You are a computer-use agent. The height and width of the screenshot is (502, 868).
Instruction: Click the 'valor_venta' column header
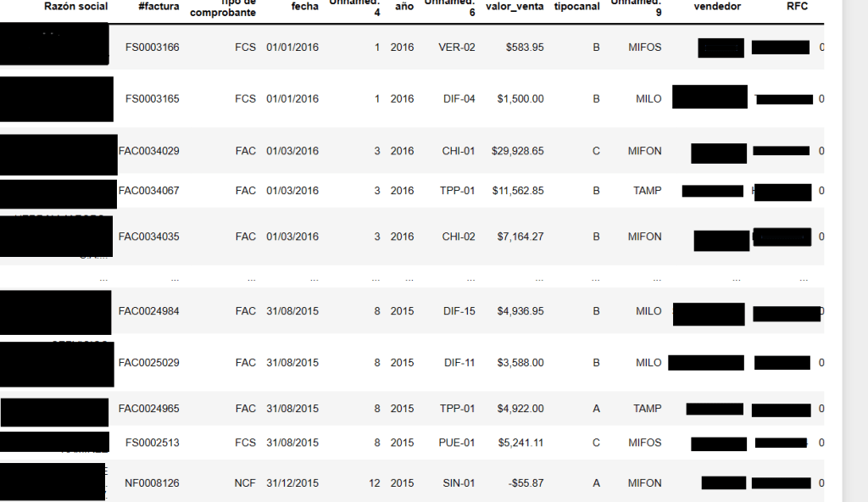(x=515, y=7)
